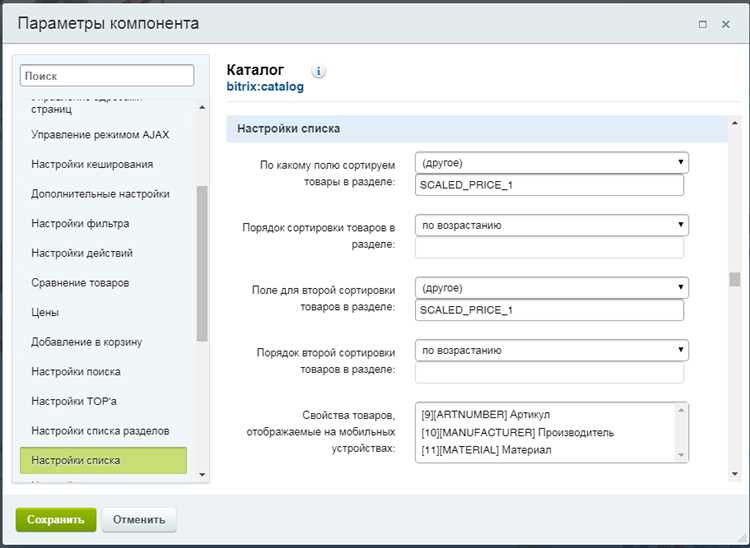Select highlighted Настройки списка item
Image resolution: width=750 pixels, height=548 pixels.
tap(103, 460)
